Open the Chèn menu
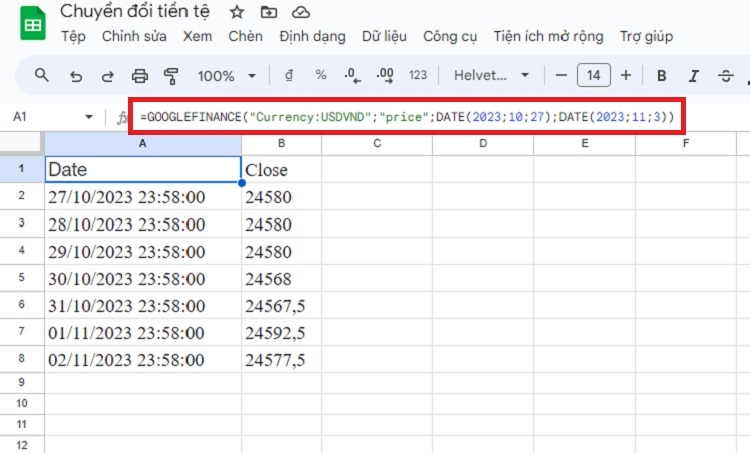The image size is (750, 453). point(245,36)
